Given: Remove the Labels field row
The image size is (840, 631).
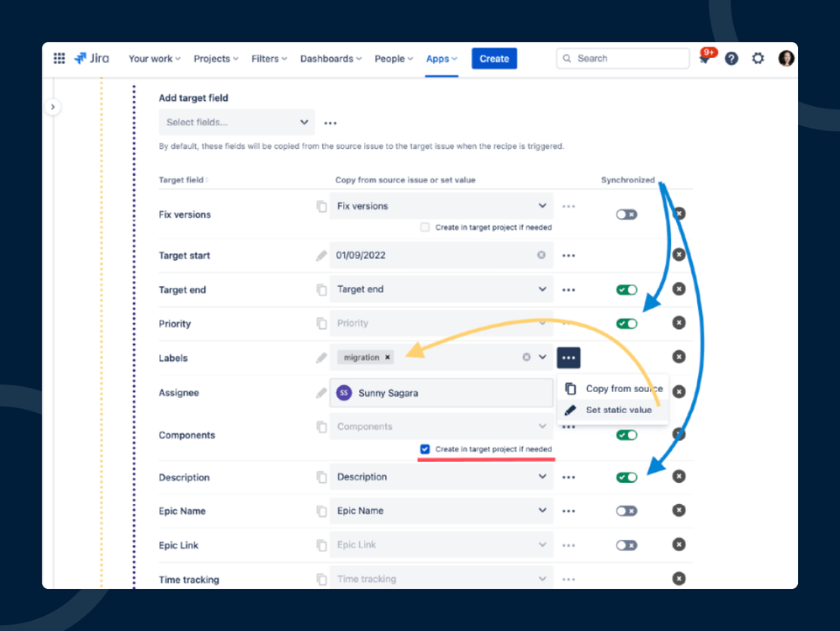Looking at the screenshot, I should click(679, 357).
